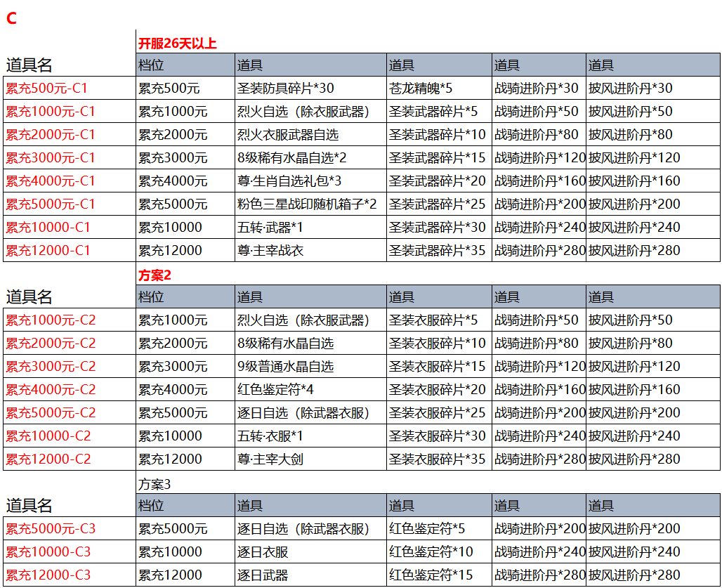The width and height of the screenshot is (722, 588).
Task: Select the 累充500元-C1 item name cell
Action: pos(46,89)
